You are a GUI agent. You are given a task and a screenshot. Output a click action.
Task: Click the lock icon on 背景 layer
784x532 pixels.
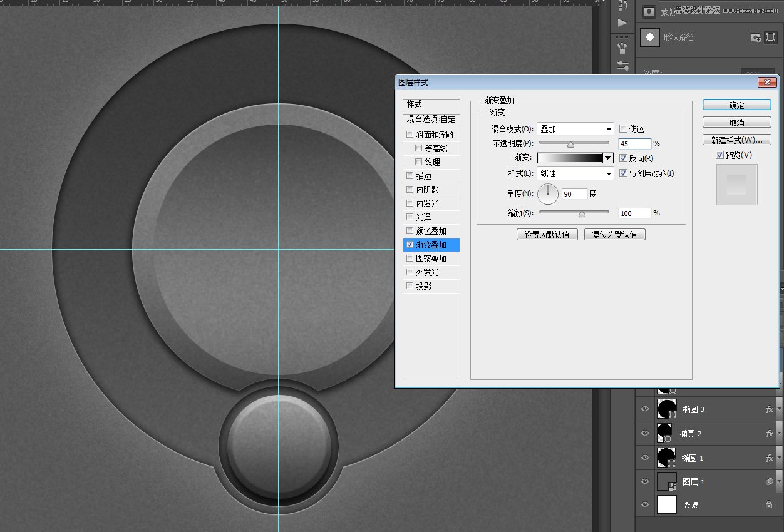(769, 504)
